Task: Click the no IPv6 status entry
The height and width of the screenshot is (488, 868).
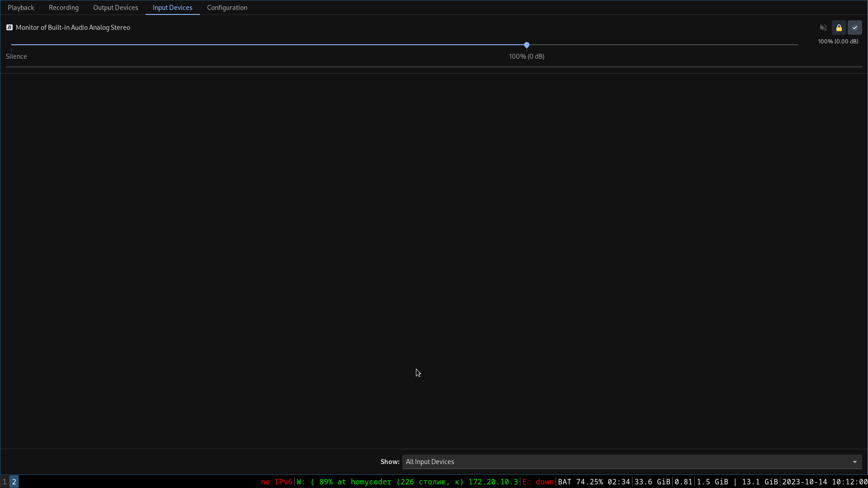Action: (277, 482)
